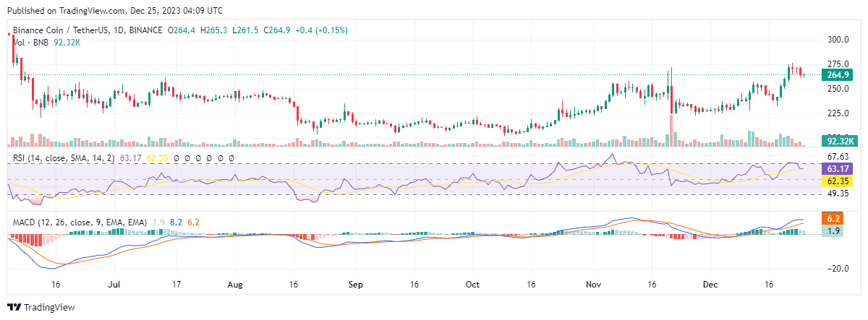This screenshot has width=868, height=320.
Task: Click the purple 63.17 RSI tag on the axis
Action: [836, 168]
